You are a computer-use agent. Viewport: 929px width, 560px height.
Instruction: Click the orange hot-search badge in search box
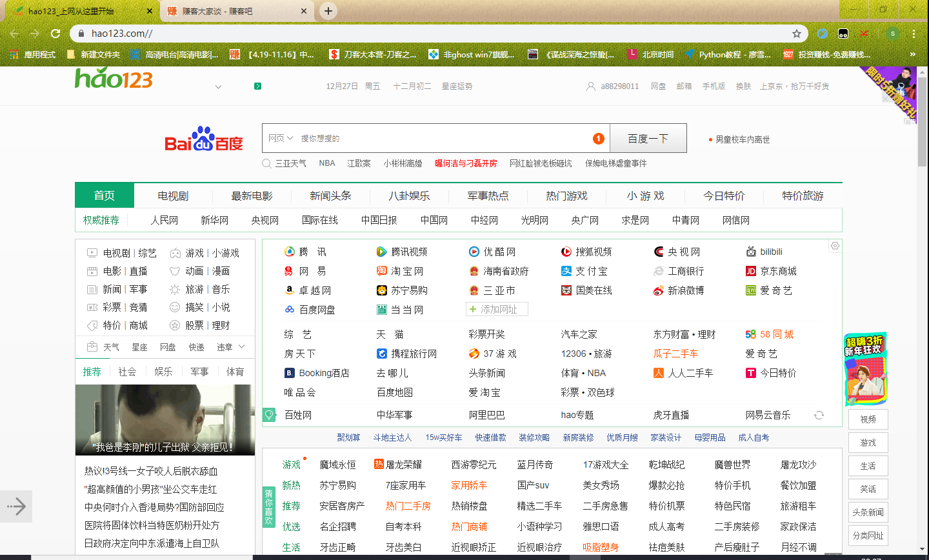click(599, 139)
